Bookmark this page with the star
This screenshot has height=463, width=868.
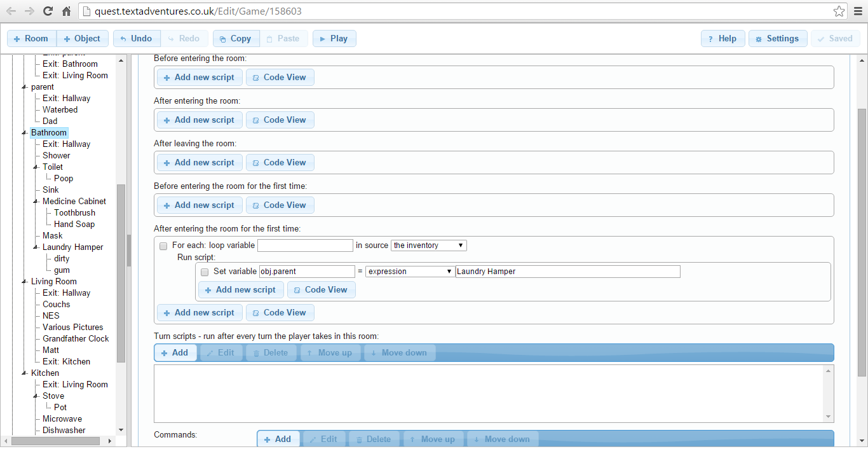[x=839, y=11]
